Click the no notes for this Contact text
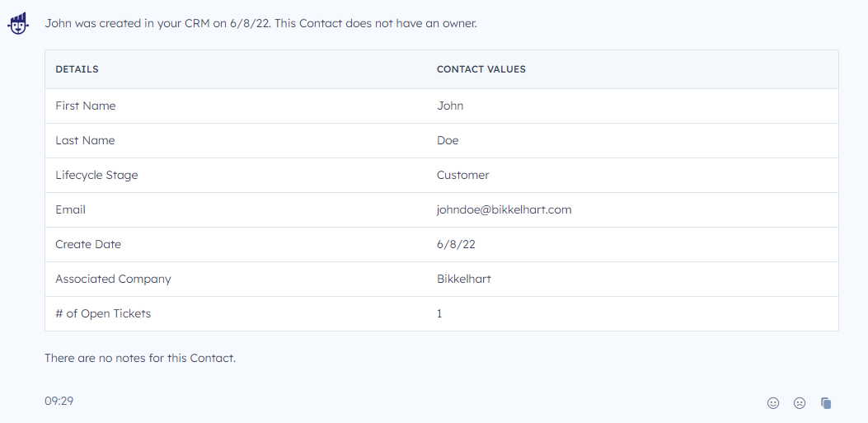 coord(140,358)
